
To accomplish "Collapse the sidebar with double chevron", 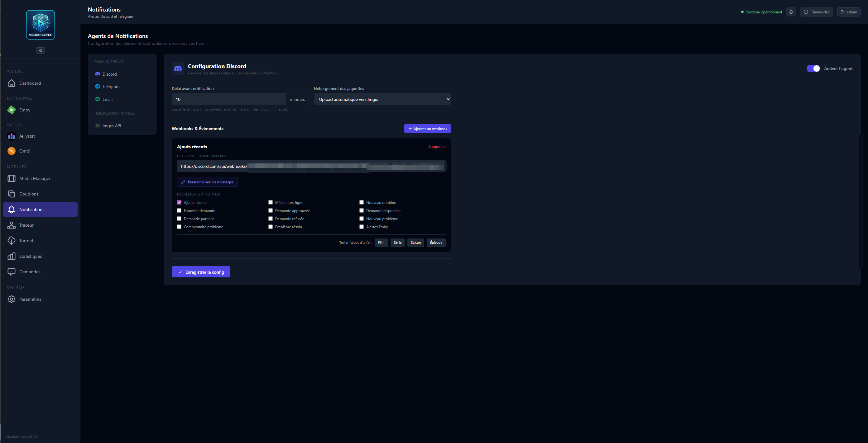I will pyautogui.click(x=41, y=50).
